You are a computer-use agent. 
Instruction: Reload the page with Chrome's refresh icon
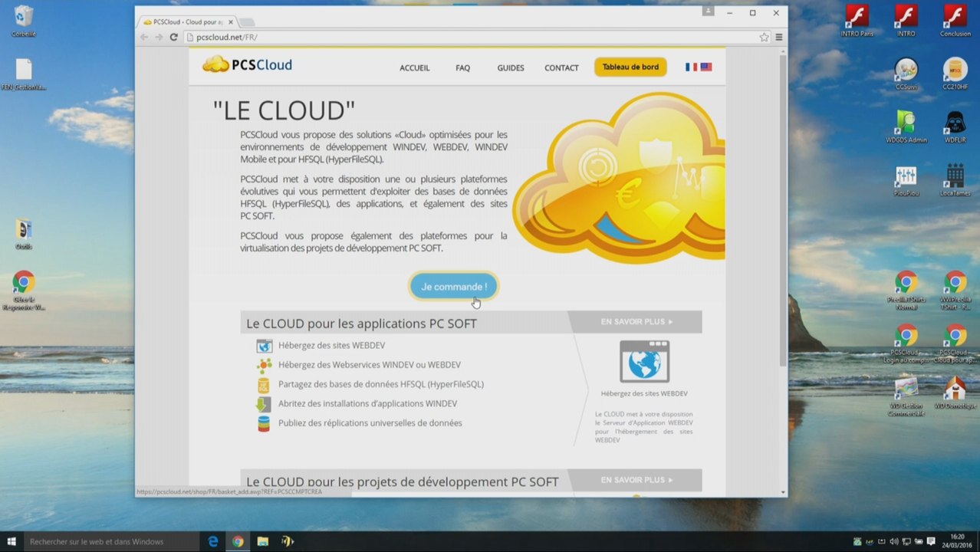(174, 37)
